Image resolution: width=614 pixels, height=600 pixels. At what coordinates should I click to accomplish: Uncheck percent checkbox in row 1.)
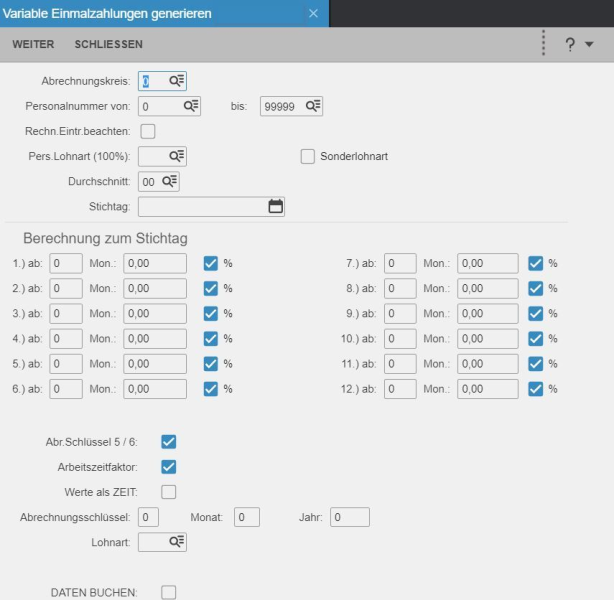(211, 263)
